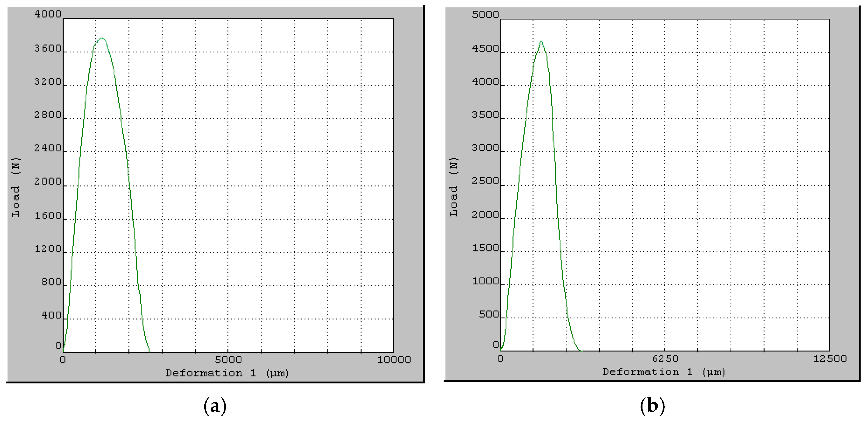Click the 2800 load label in chart (a)
Screen dimensions: 868x421
click(x=48, y=115)
